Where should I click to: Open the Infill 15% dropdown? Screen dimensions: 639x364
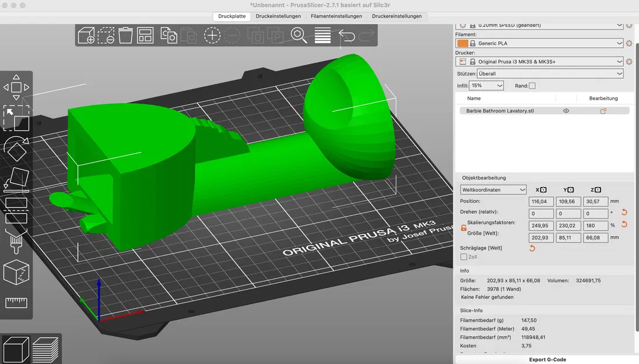click(486, 86)
